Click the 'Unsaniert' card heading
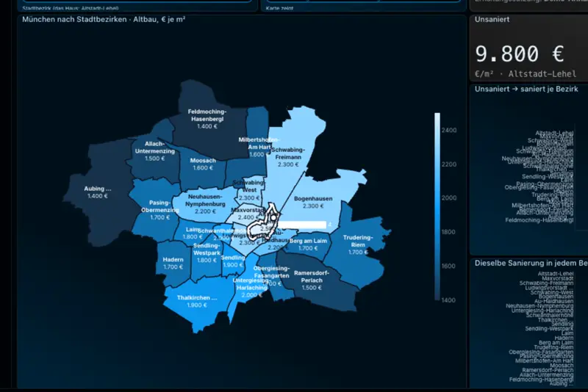The width and height of the screenshot is (588, 392). point(492,20)
